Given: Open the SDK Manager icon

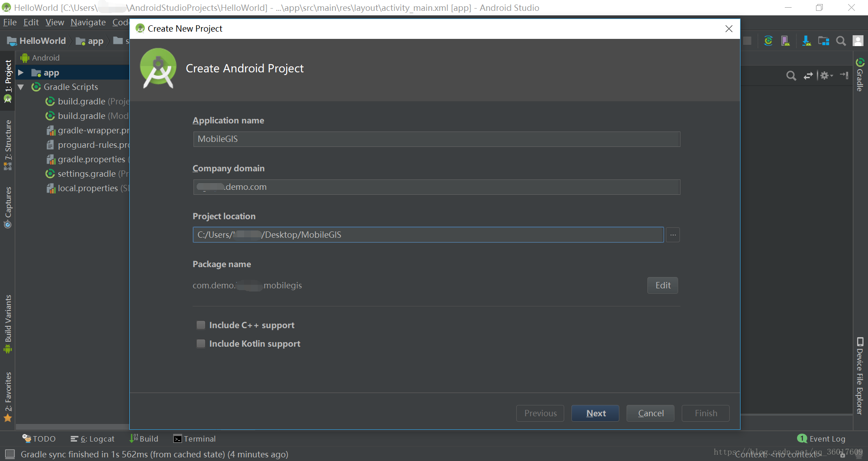Looking at the screenshot, I should [x=806, y=41].
